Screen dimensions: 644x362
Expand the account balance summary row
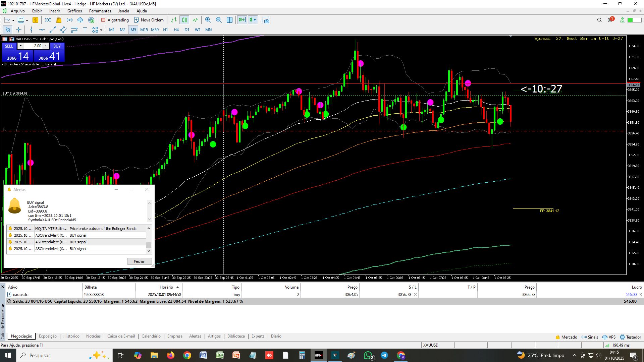[9, 301]
